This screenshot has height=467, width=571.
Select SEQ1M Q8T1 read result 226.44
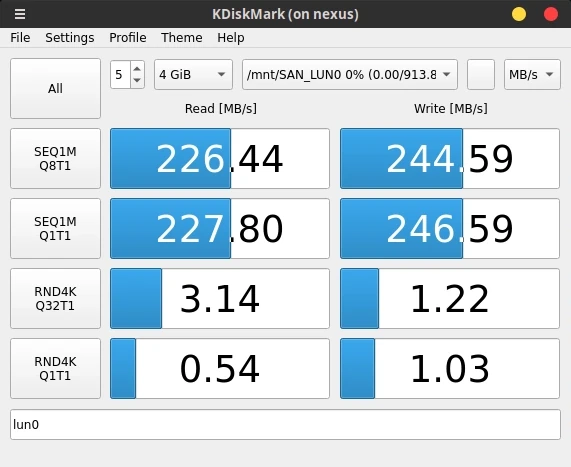[x=220, y=158]
